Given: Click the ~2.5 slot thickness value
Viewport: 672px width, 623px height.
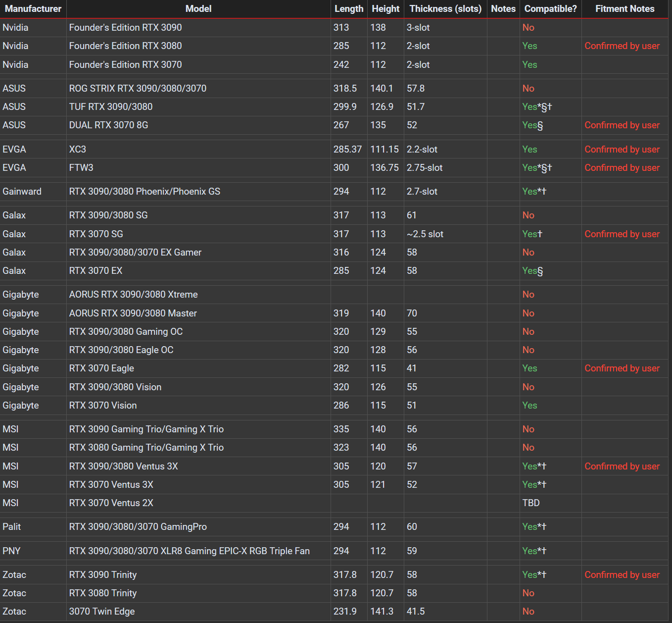Looking at the screenshot, I should pos(425,234).
